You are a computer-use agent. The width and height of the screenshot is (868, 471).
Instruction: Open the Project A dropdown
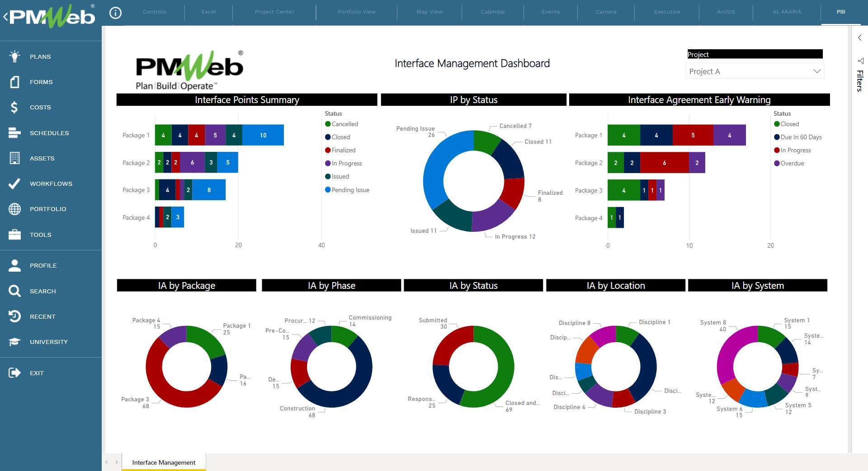point(754,71)
